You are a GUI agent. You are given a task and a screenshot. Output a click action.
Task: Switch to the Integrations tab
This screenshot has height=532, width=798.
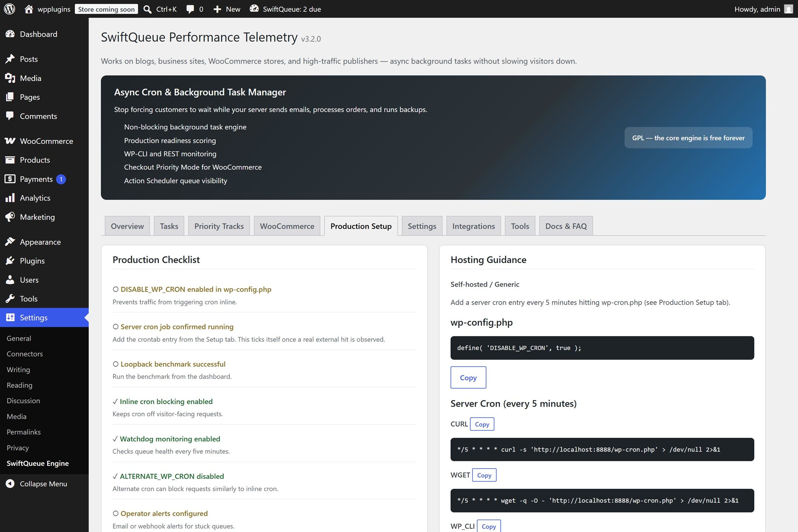[x=474, y=226]
